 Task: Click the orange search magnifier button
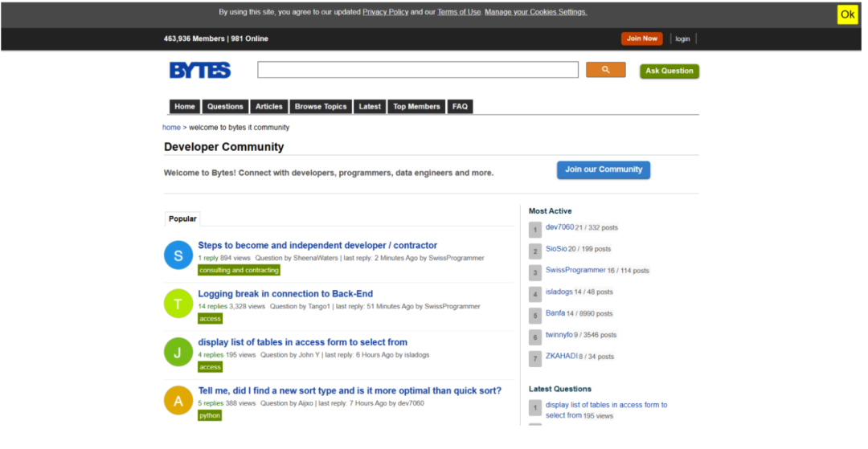[x=606, y=70]
